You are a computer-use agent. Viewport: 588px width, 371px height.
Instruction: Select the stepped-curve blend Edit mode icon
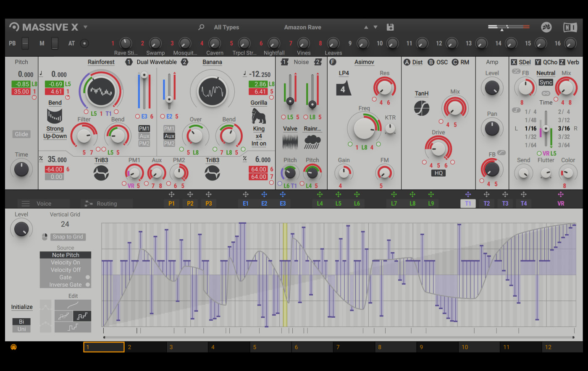[63, 316]
